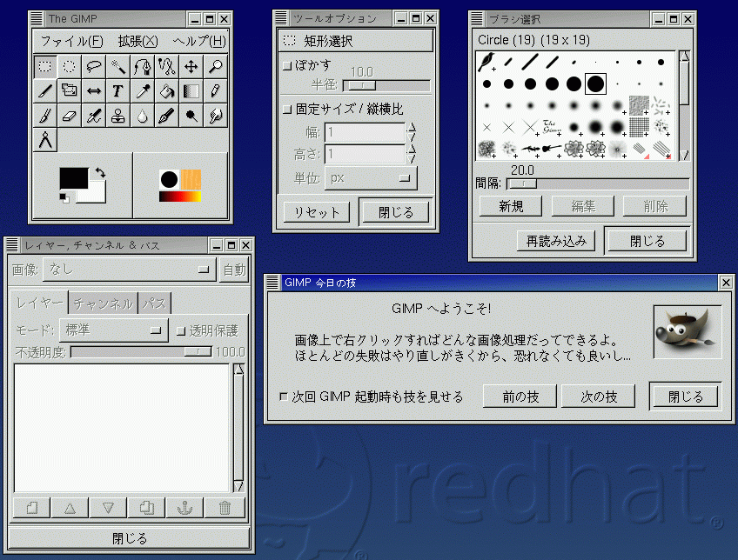Viewport: 738px width, 560px height.
Task: Click 再読み込み to refresh brushes
Action: (x=556, y=241)
